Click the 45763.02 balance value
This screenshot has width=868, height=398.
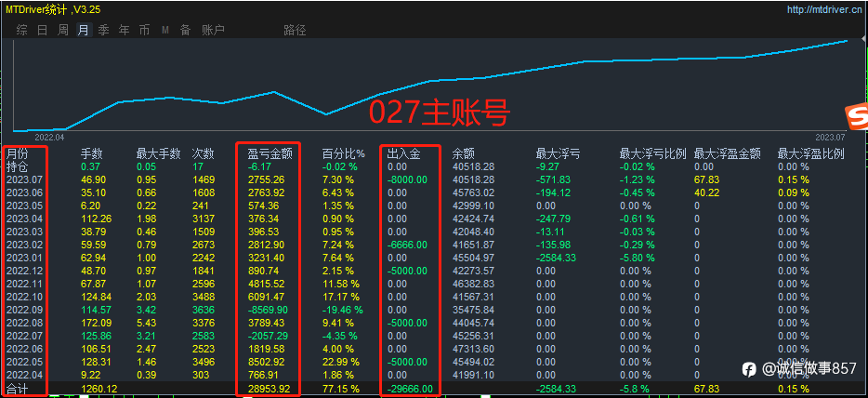click(473, 193)
